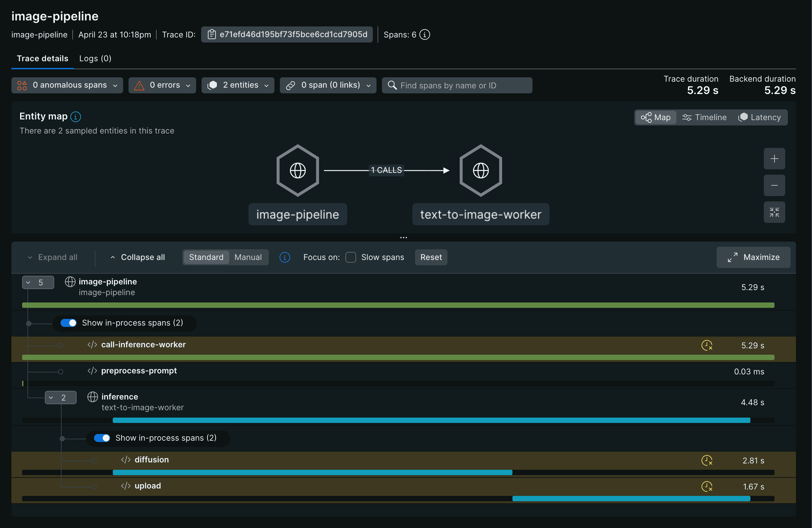Click the Maximize button
The width and height of the screenshot is (812, 528).
(753, 257)
